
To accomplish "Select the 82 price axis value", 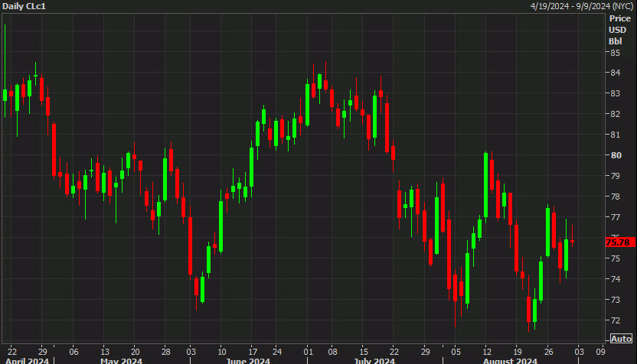I will pos(615,114).
